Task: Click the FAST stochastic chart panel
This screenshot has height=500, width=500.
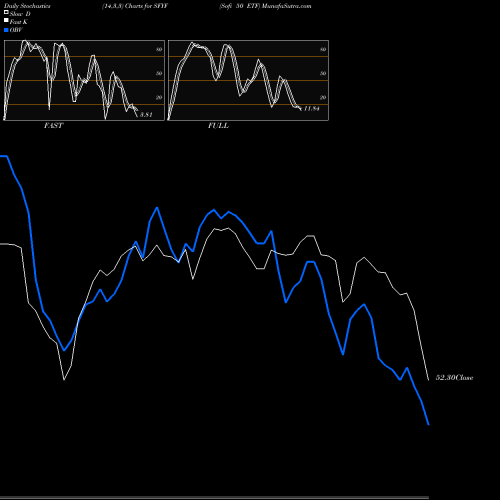Action: click(x=84, y=80)
